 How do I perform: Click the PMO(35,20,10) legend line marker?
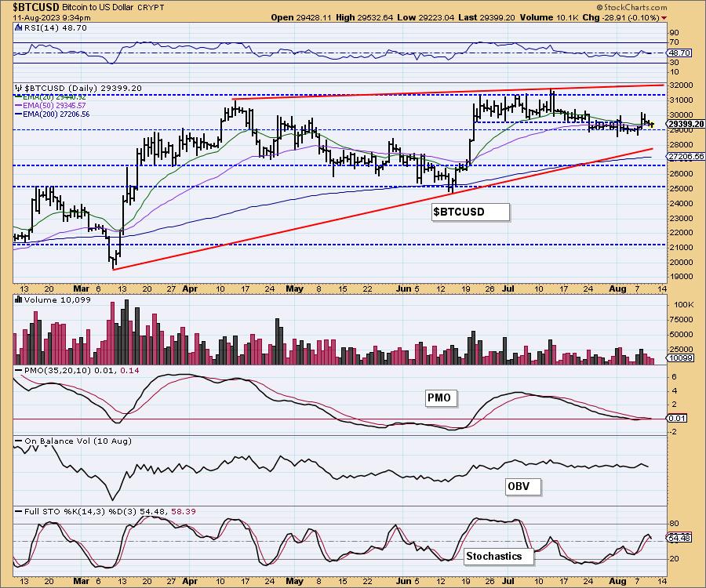pyautogui.click(x=19, y=370)
